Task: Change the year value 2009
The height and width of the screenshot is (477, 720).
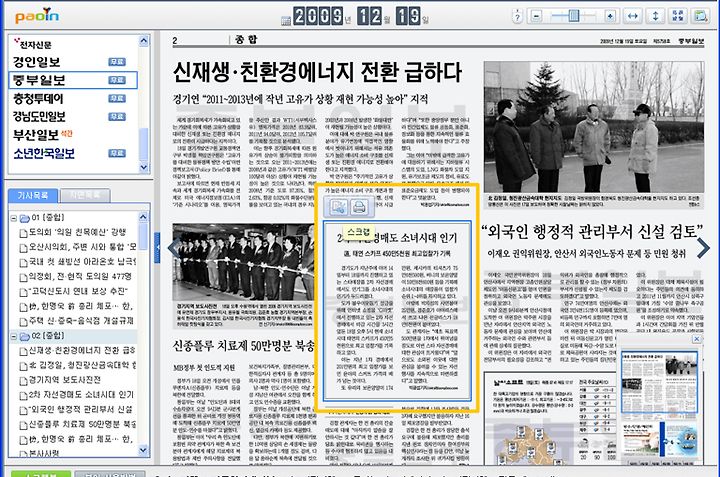Action: click(318, 16)
